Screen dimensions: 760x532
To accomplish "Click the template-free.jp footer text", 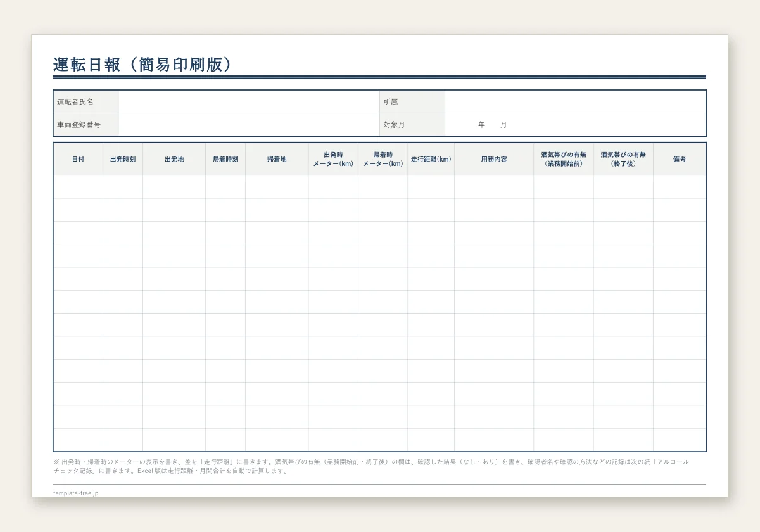I will [76, 493].
